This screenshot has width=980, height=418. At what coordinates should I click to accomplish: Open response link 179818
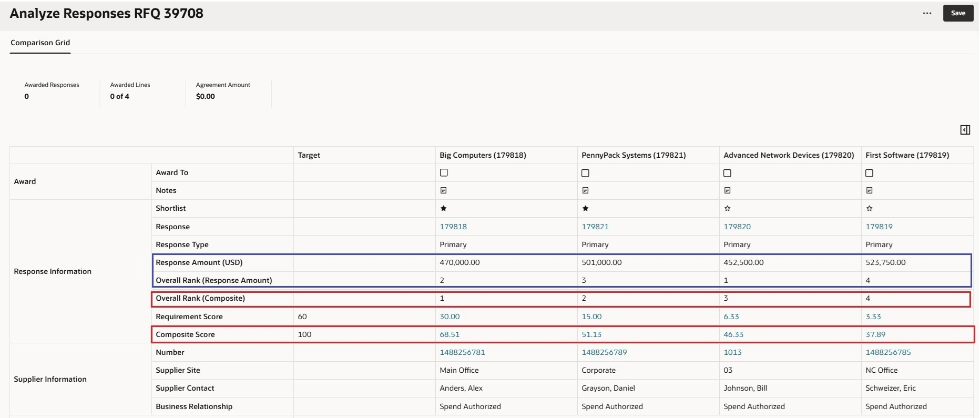(x=453, y=227)
